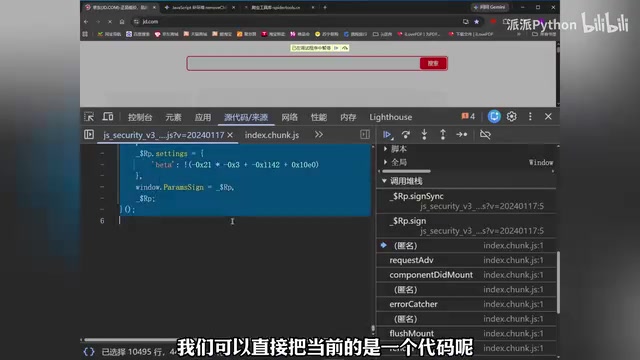The width and height of the screenshot is (640, 360).
Task: Open the 应用 application tab
Action: pos(202,117)
